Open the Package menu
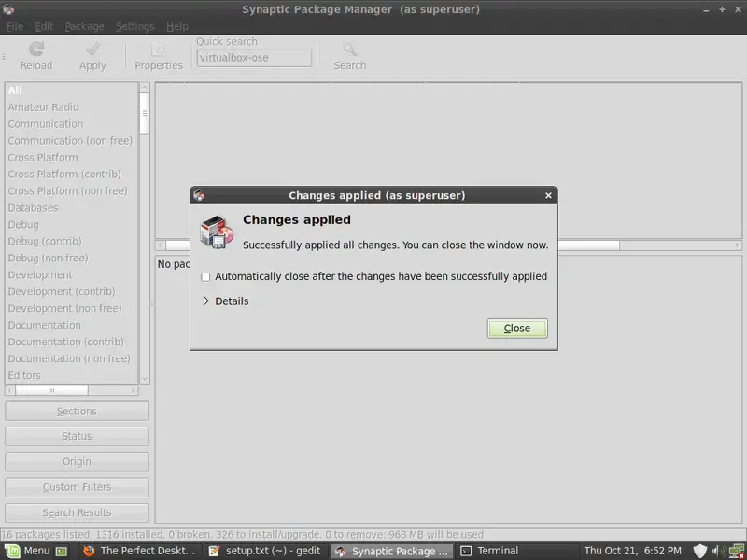747x560 pixels. tap(84, 26)
